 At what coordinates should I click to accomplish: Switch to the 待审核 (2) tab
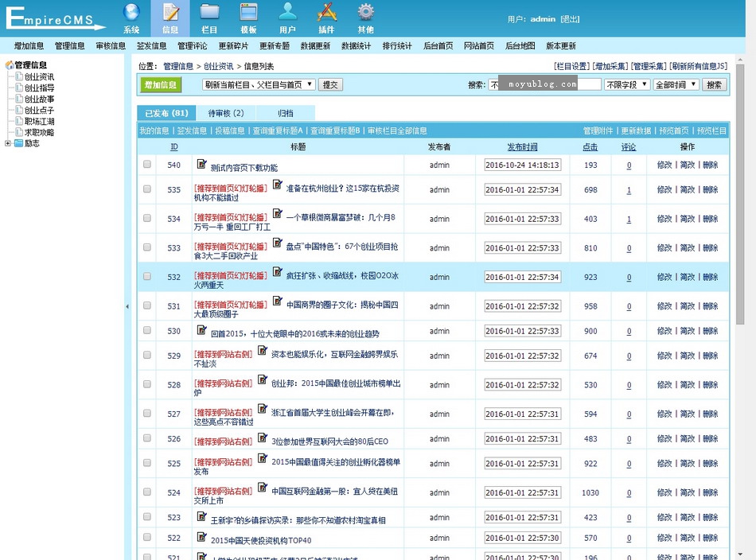226,113
